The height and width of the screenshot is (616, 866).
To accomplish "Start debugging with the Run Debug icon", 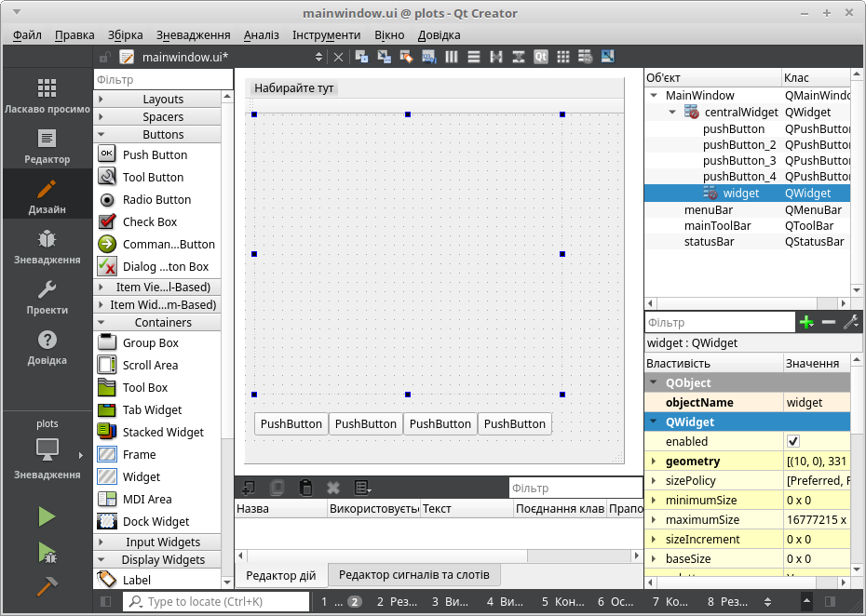I will tap(47, 552).
